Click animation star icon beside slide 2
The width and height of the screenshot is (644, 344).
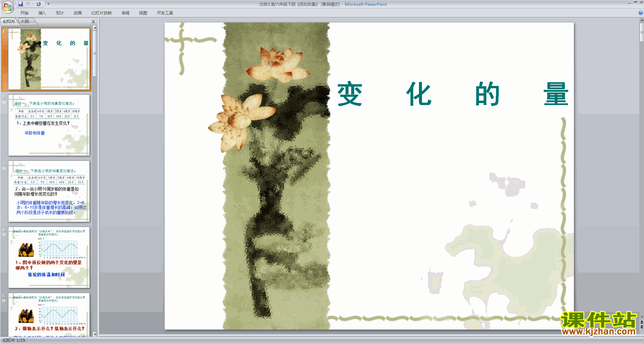tap(4, 102)
